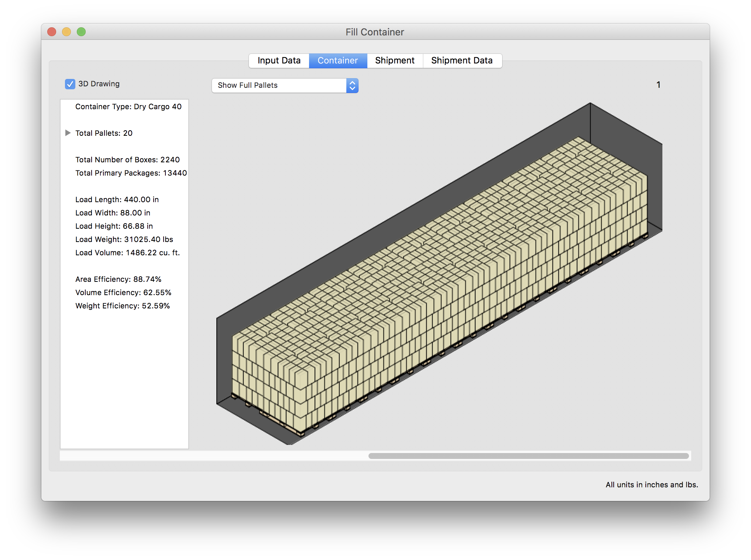The height and width of the screenshot is (560, 751).
Task: Click the horizontal scrollbar thumb
Action: 528,456
